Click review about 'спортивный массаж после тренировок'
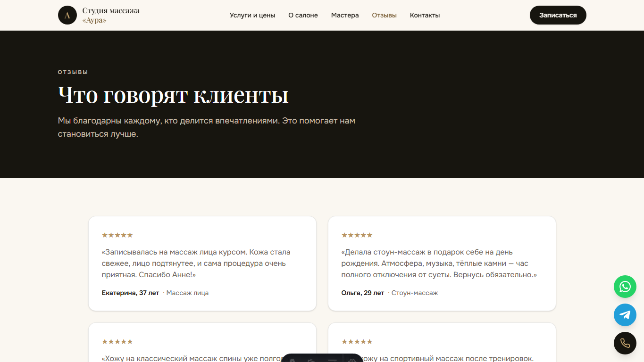Image resolution: width=644 pixels, height=362 pixels. 448,358
